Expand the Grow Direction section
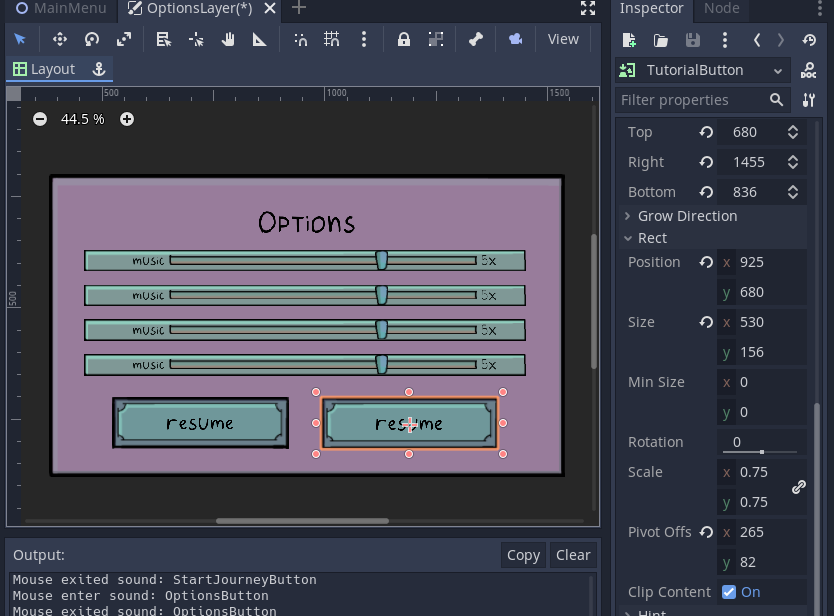Viewport: 834px width, 616px height. 687,216
